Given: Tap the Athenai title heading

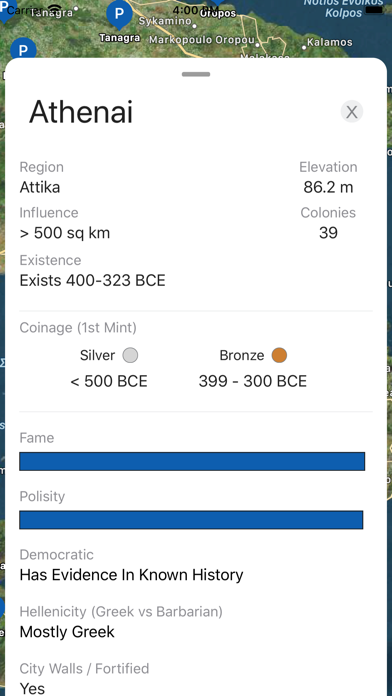Looking at the screenshot, I should pos(81,112).
